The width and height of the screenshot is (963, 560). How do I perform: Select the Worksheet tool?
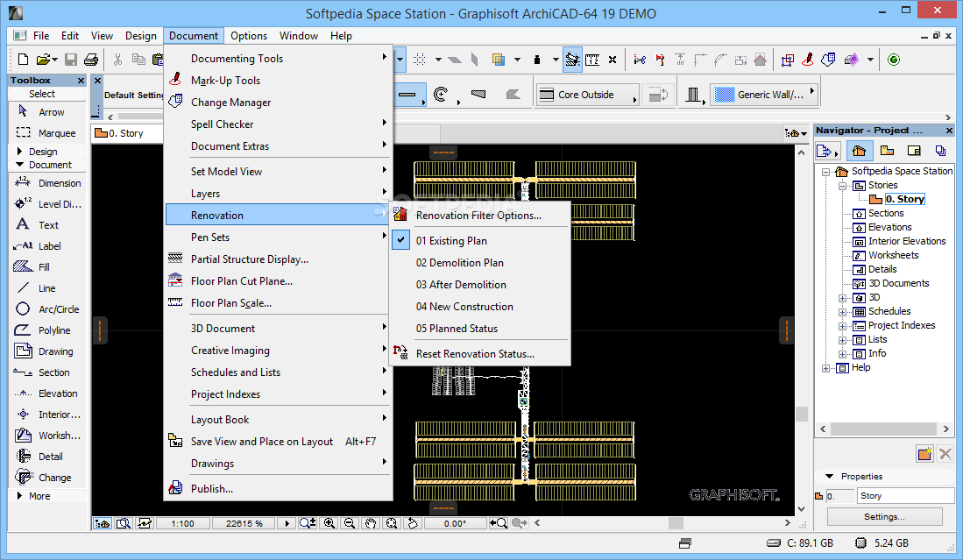coord(48,436)
